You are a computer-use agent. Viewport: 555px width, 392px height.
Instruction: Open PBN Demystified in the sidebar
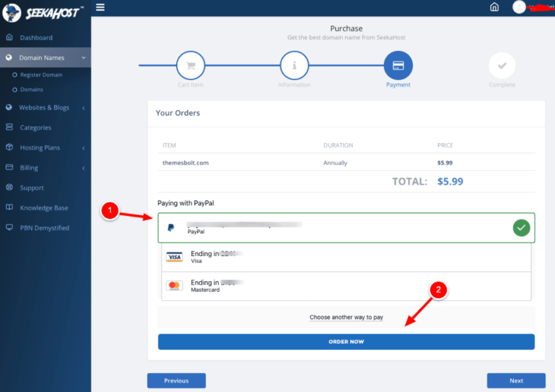[x=46, y=228]
